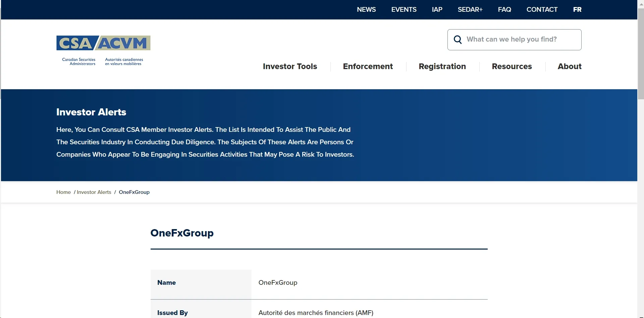Focus the 'What can we help you find?' search field

pyautogui.click(x=515, y=40)
